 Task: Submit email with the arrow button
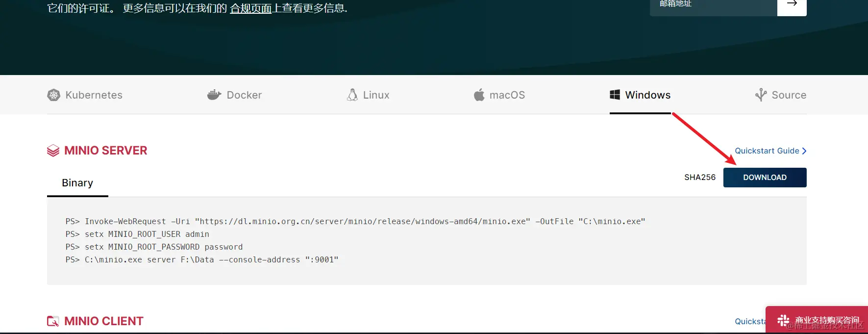point(792,5)
